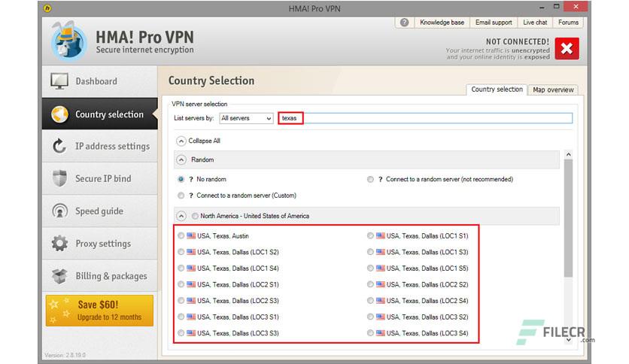Viewport: 629px width, 364px height.
Task: Open Secure IP bind panel
Action: [x=99, y=179]
